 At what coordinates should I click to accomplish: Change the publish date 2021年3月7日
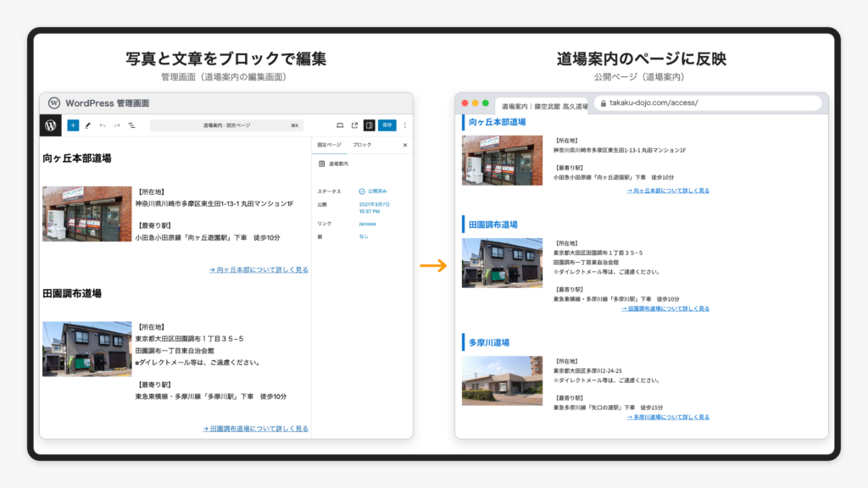[x=374, y=208]
